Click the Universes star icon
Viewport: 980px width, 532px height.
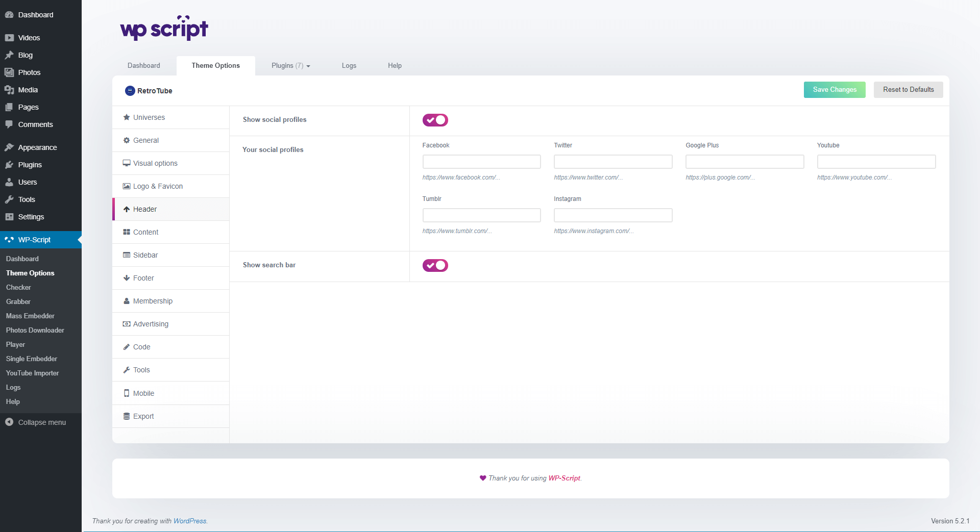tap(127, 117)
